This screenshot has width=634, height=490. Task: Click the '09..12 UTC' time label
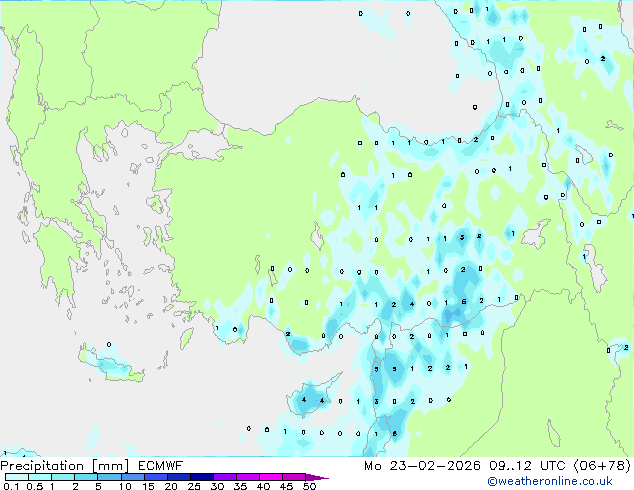[526, 466]
